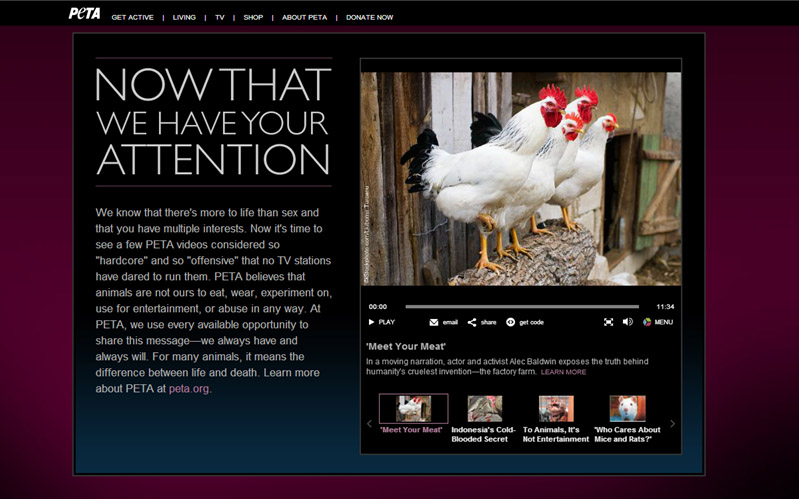
Task: Open the Get Active menu
Action: click(x=132, y=17)
